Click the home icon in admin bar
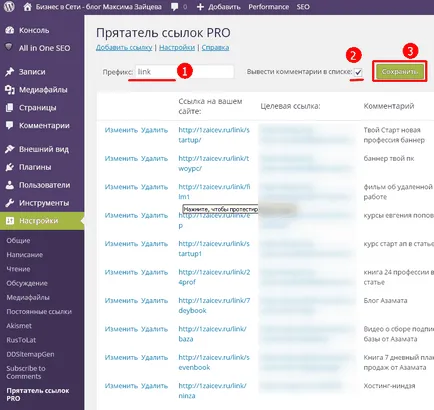434x410 pixels. pos(27,7)
